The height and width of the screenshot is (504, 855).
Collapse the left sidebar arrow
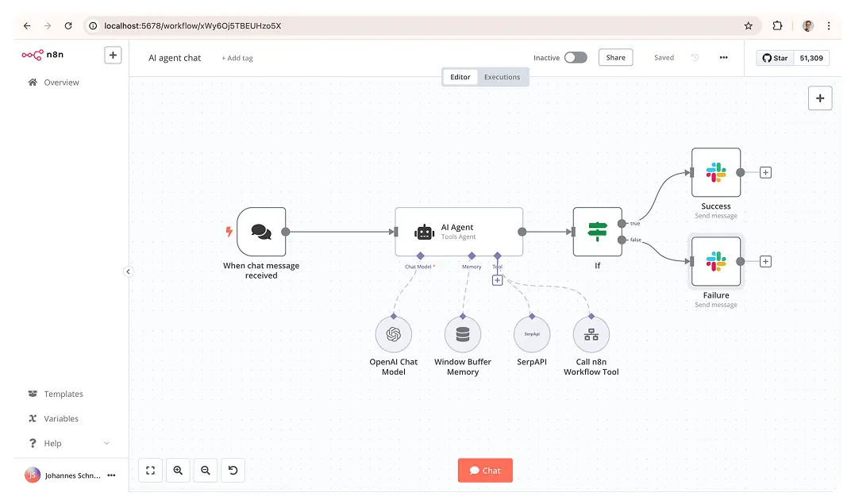[x=128, y=271]
